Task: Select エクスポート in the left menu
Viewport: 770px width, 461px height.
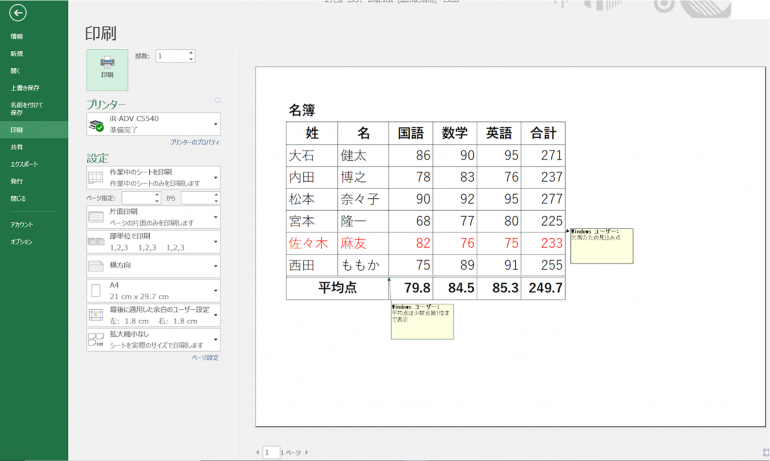Action: click(x=25, y=164)
